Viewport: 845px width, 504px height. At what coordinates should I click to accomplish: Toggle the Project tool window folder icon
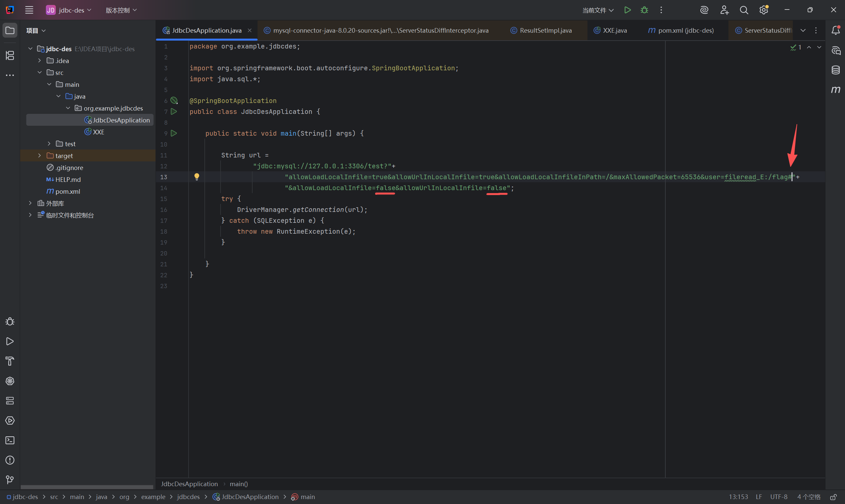(10, 31)
